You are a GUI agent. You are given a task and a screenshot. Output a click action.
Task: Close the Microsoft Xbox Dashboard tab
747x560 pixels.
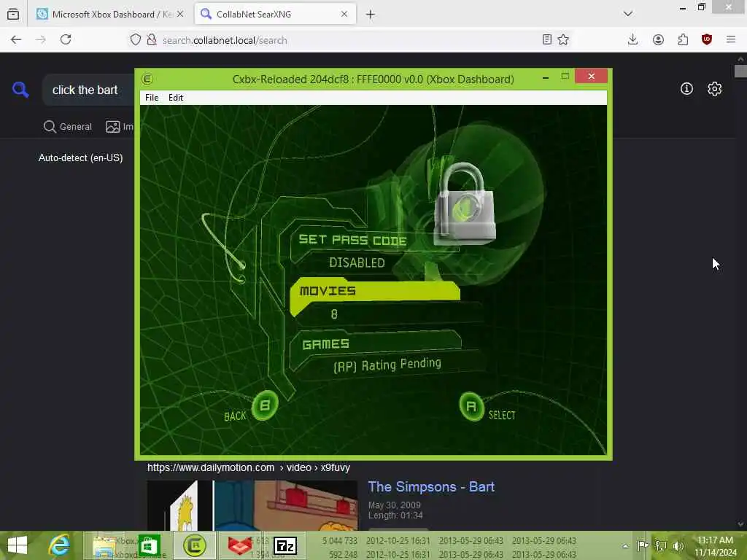tap(180, 15)
